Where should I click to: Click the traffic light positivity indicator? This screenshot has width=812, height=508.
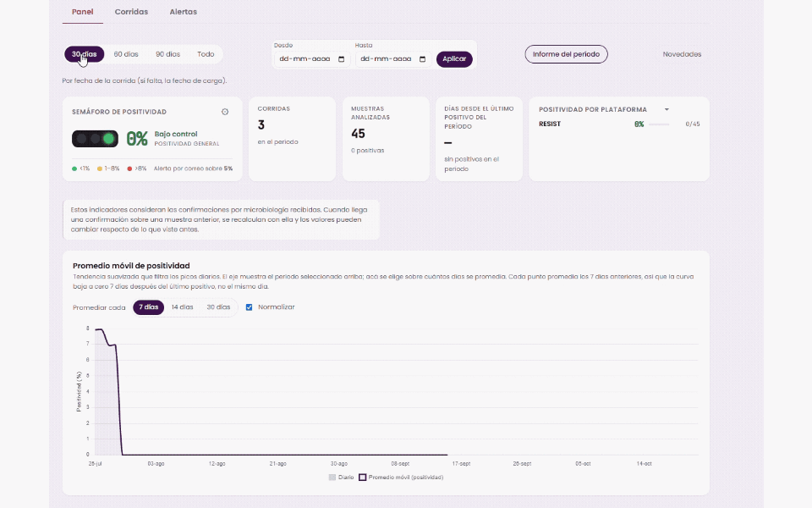pyautogui.click(x=95, y=139)
